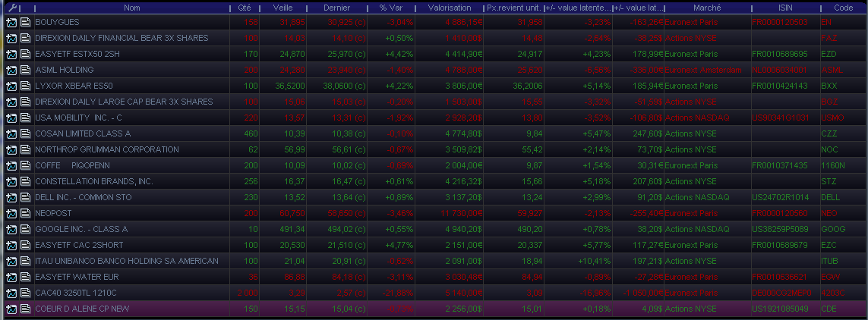
Task: Click Euronext Amsterdam market cell
Action: tap(702, 71)
